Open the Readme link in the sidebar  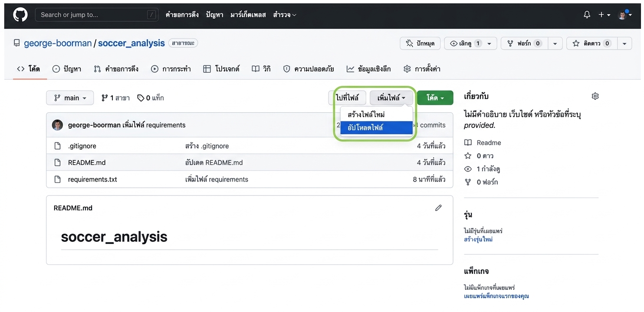[483, 143]
